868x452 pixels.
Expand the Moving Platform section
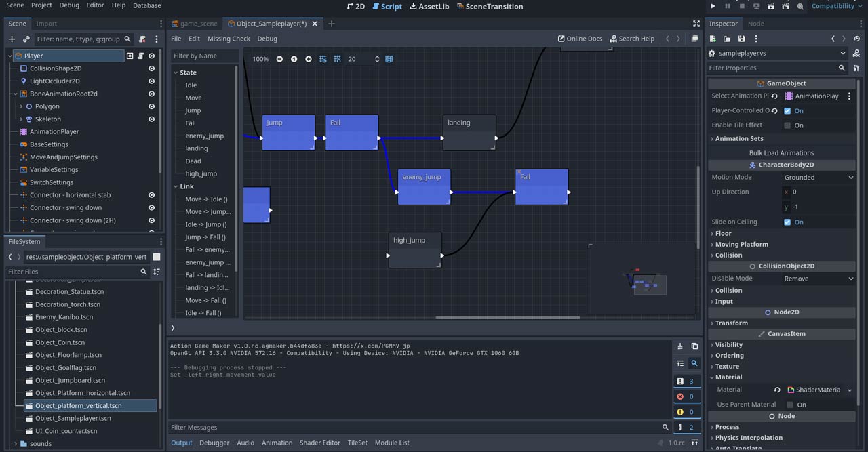(x=741, y=245)
